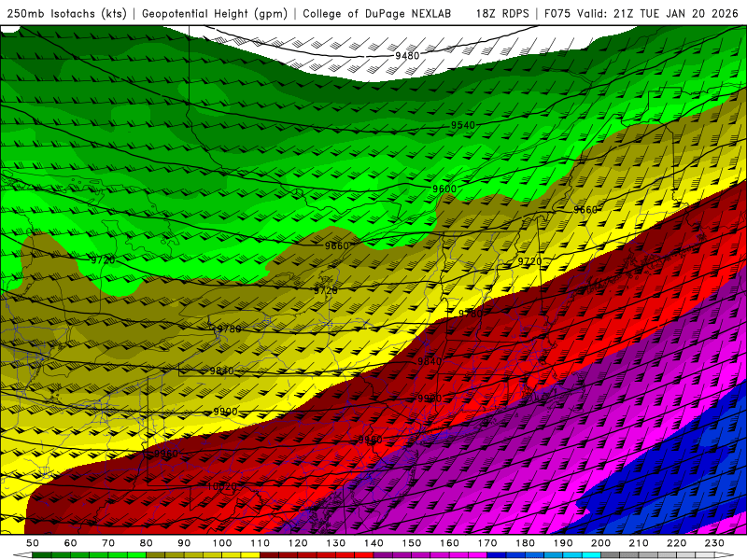747x560 pixels.
Task: Click the 9480 height contour label
Action: point(407,56)
